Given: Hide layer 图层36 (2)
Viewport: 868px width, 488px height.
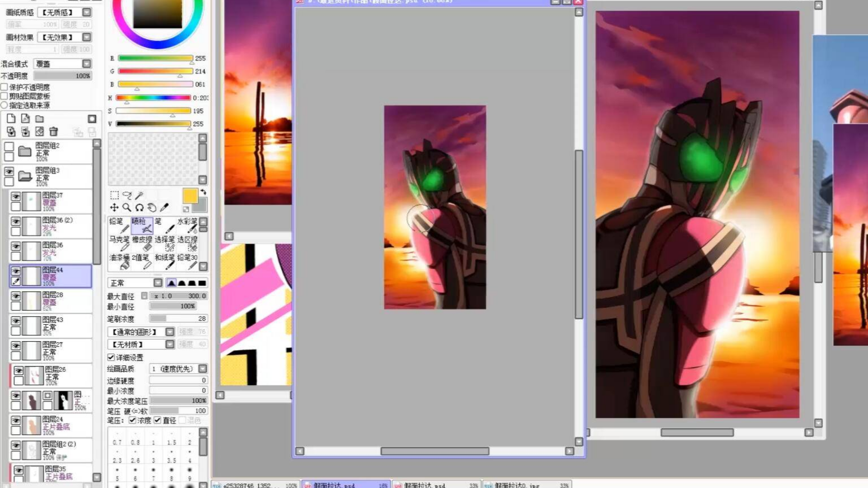Looking at the screenshot, I should 16,221.
